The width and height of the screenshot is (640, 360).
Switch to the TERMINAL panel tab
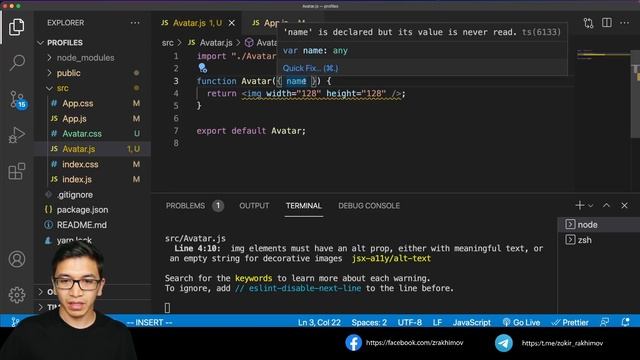point(304,206)
